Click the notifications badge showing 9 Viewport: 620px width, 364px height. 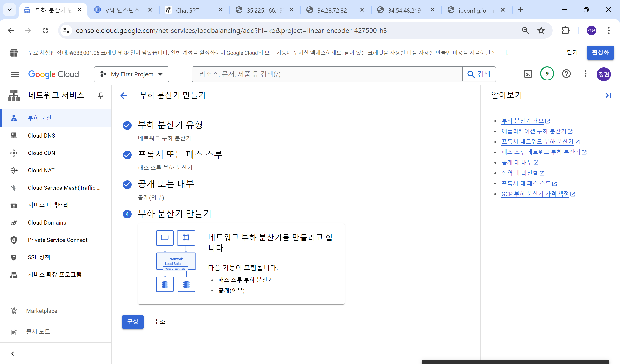click(x=547, y=74)
